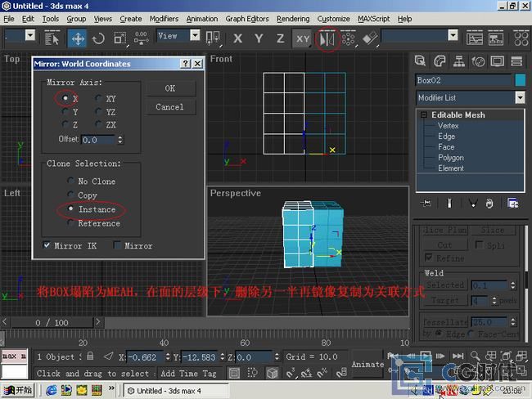Click the Align tool icon
The height and width of the screenshot is (399, 532).
tap(370, 38)
